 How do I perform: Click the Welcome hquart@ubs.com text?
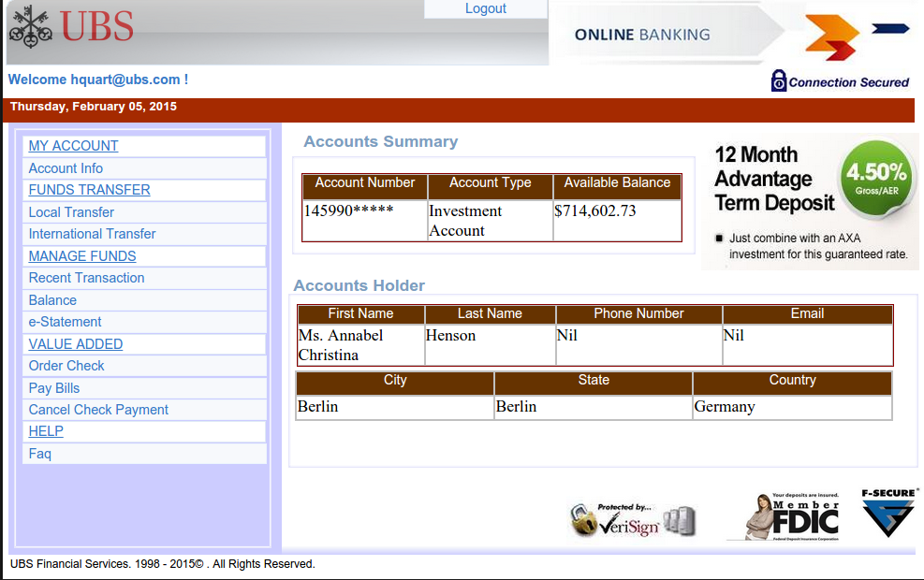(97, 80)
